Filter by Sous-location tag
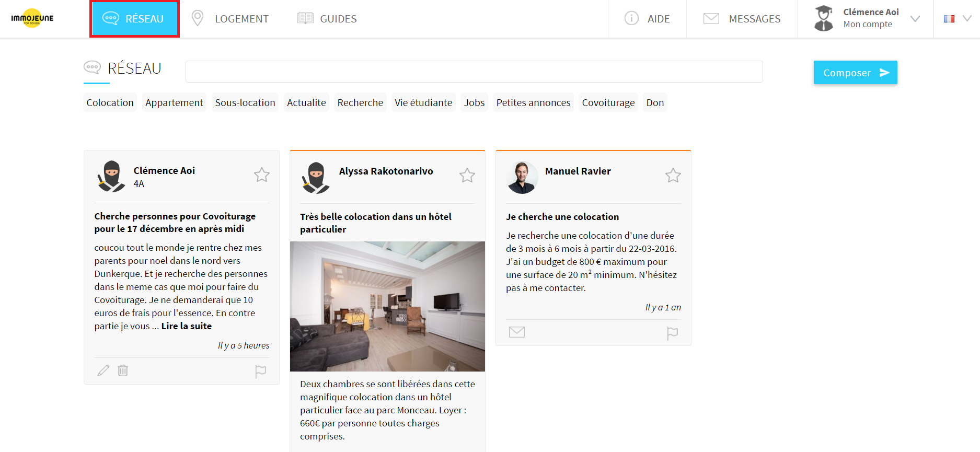980x452 pixels. 245,102
